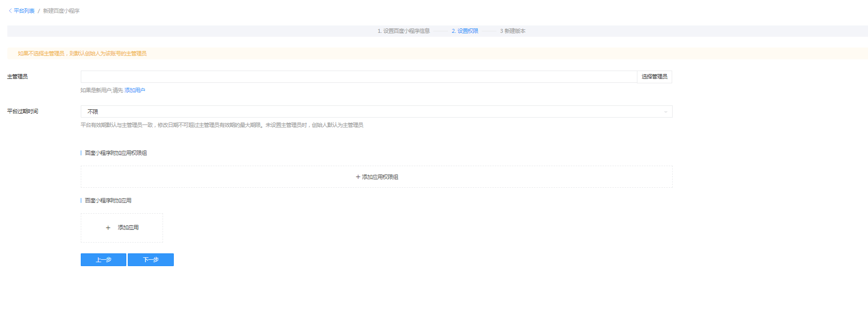The image size is (868, 321).
Task: Follow the 添加用户 link
Action: tap(135, 90)
